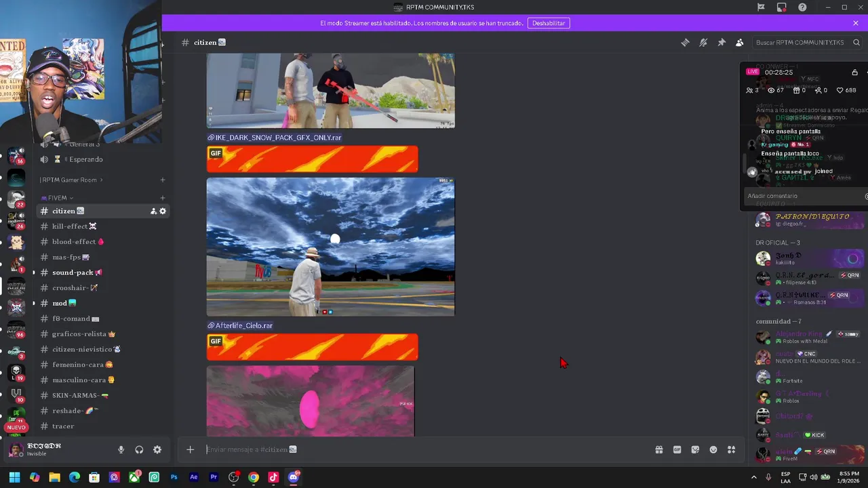Open the sticker picker icon
868x488 pixels.
tap(695, 449)
